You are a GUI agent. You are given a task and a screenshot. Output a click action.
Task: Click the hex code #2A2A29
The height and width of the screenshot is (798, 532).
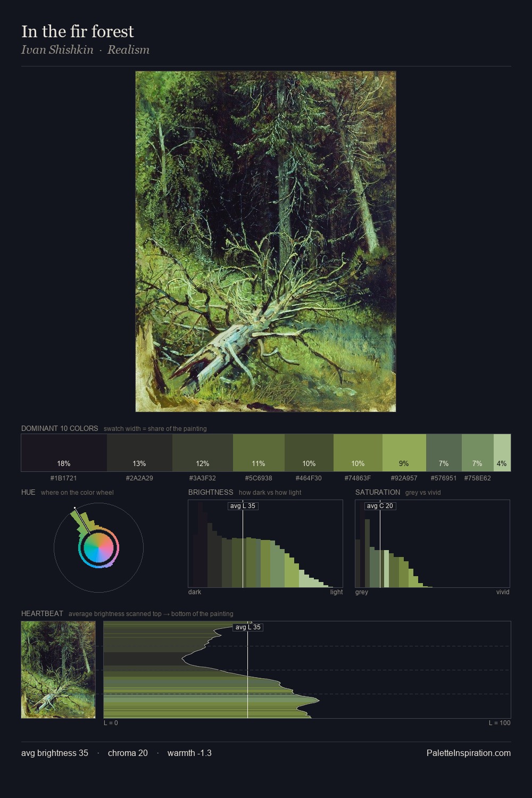click(x=139, y=478)
